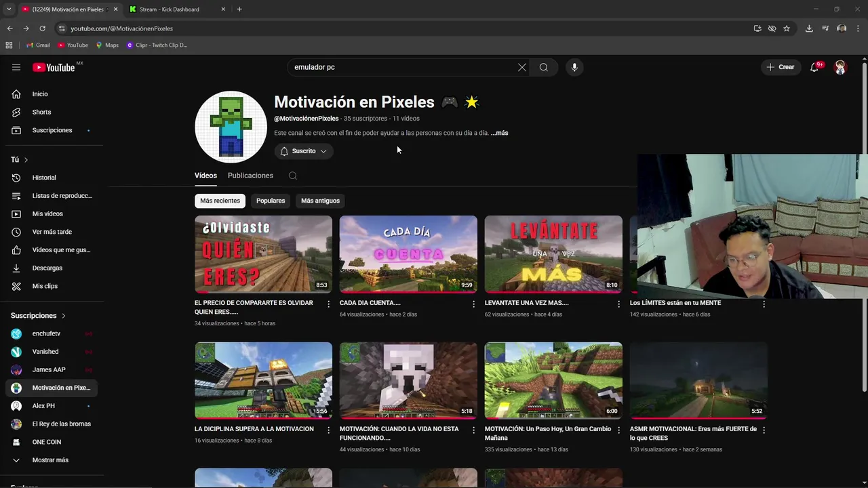The image size is (868, 488).
Task: Switch to the Vídeos tab
Action: tap(205, 176)
